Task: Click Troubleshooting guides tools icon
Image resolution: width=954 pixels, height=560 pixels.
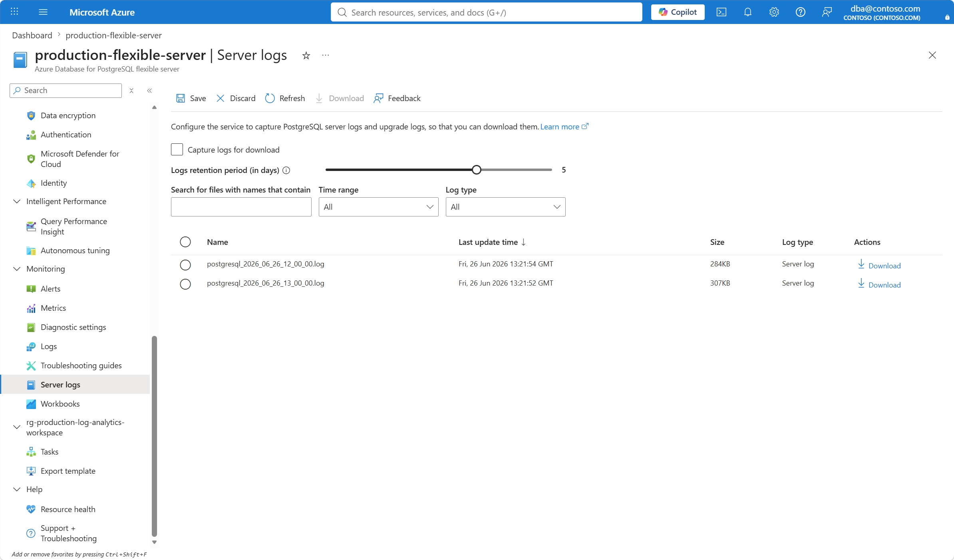Action: 31,365
